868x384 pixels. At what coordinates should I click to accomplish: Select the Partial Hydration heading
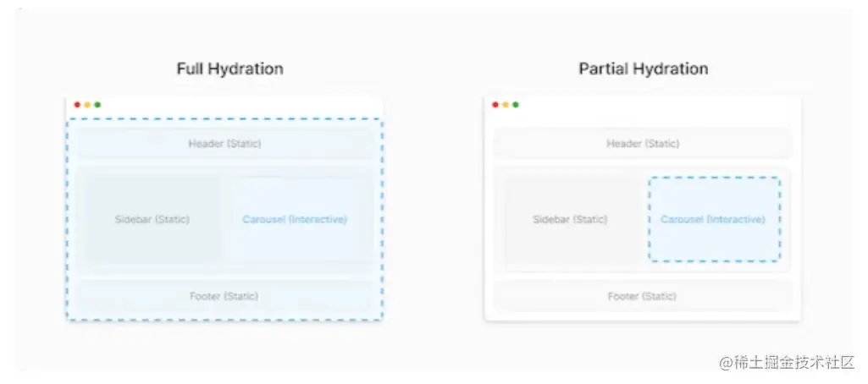coord(643,69)
